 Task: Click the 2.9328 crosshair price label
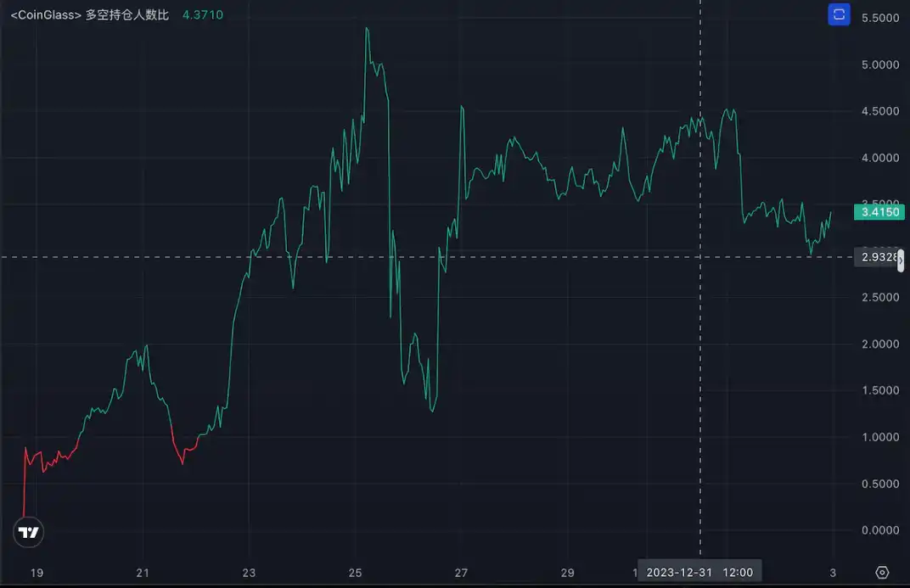878,257
